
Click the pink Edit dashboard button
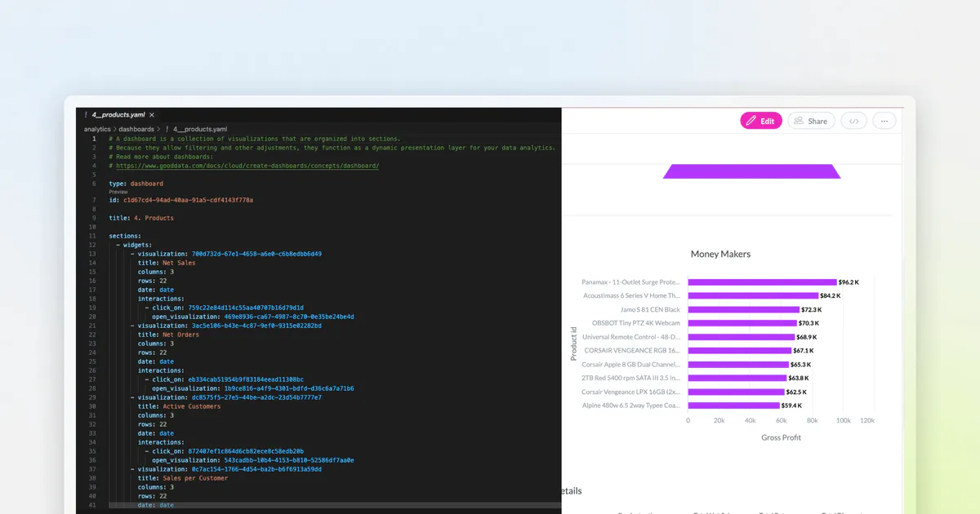761,121
